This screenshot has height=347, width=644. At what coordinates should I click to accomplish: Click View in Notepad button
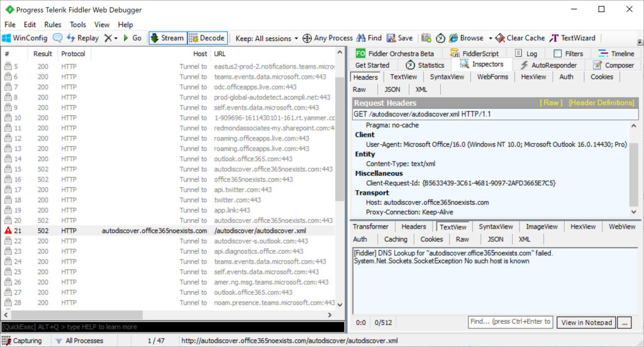[x=587, y=322]
